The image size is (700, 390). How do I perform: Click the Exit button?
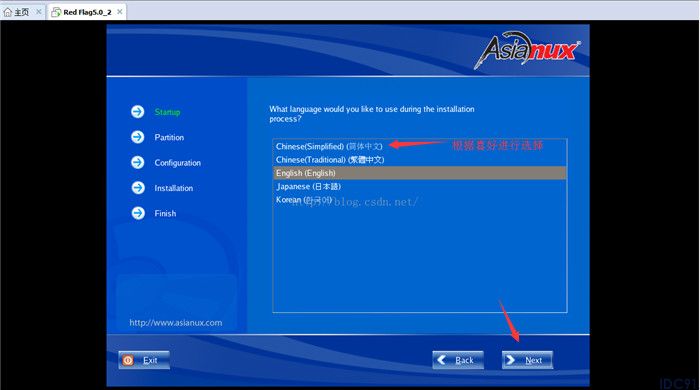144,360
